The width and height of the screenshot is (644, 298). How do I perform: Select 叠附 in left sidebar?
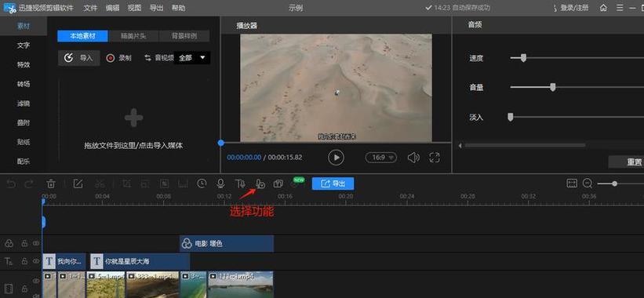coord(24,123)
